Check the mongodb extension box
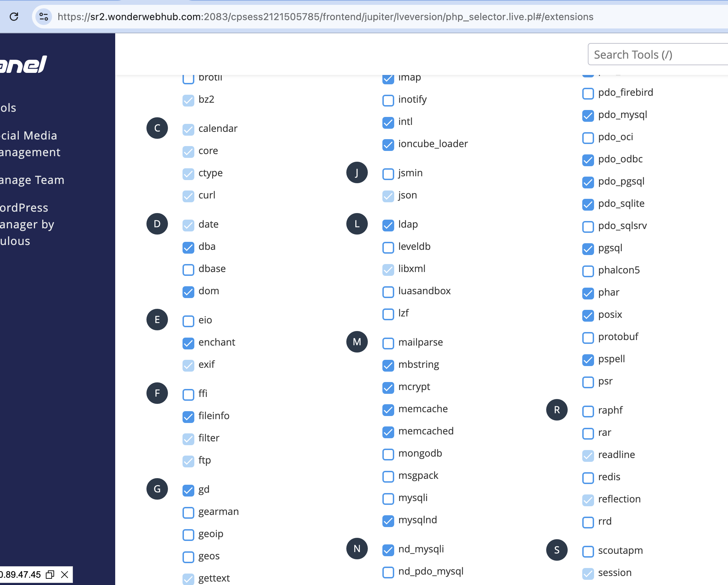728x585 pixels. (388, 454)
